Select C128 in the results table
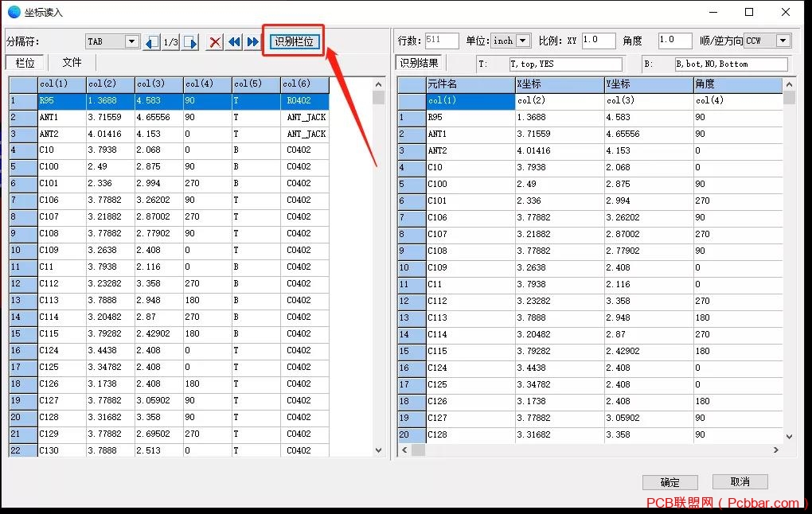Image resolution: width=812 pixels, height=514 pixels. pyautogui.click(x=470, y=434)
